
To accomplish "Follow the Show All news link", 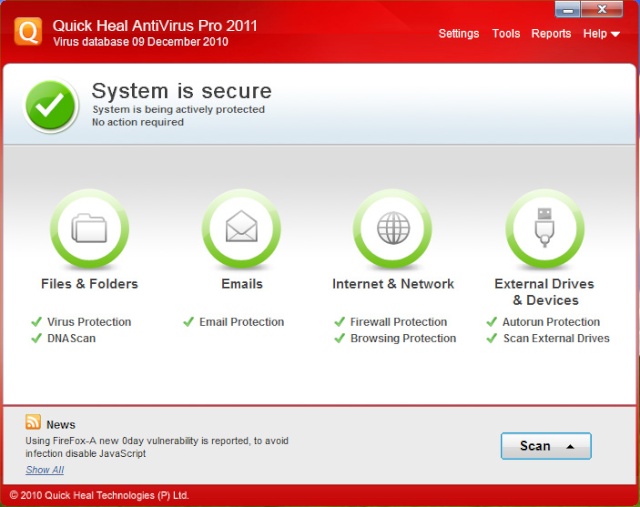I will (45, 470).
